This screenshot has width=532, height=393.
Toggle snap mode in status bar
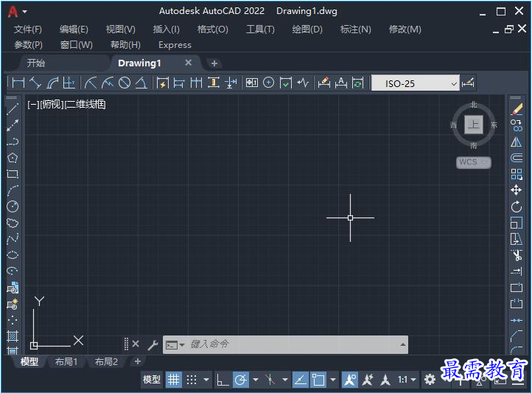pyautogui.click(x=192, y=380)
